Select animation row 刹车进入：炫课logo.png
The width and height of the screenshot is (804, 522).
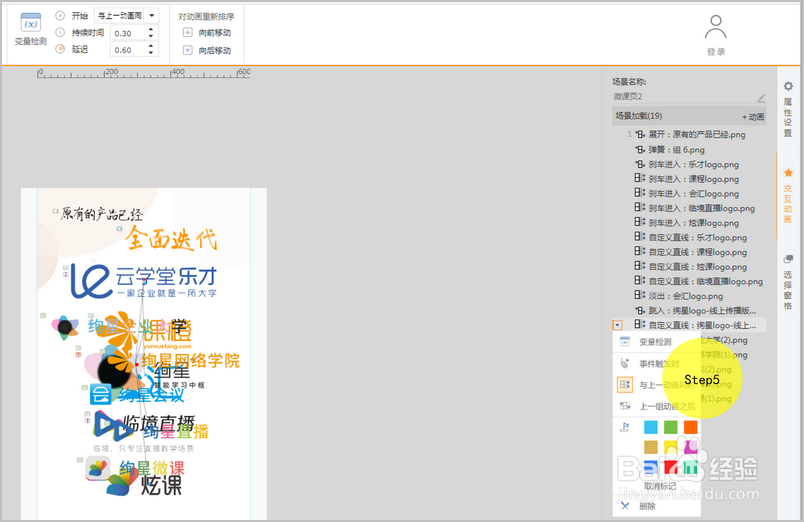[694, 223]
